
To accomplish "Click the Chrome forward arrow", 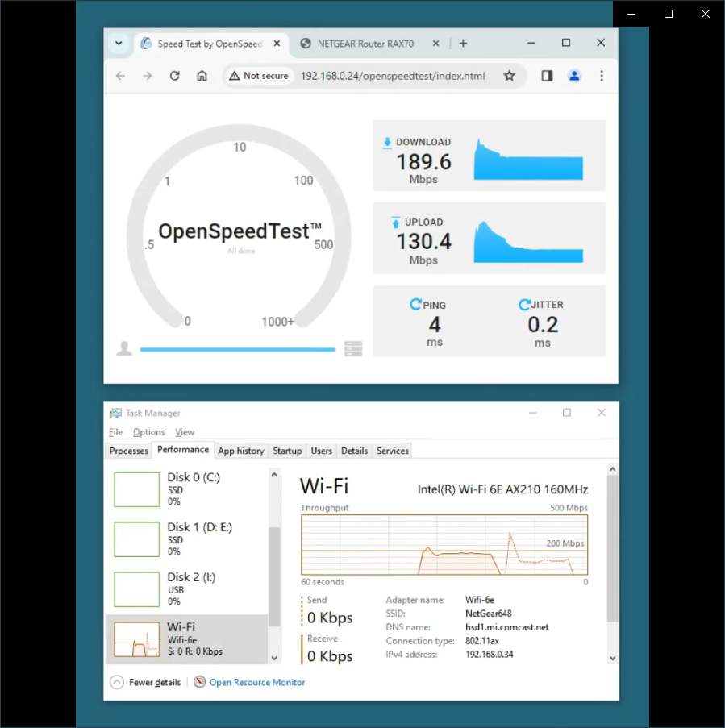I will [x=148, y=76].
